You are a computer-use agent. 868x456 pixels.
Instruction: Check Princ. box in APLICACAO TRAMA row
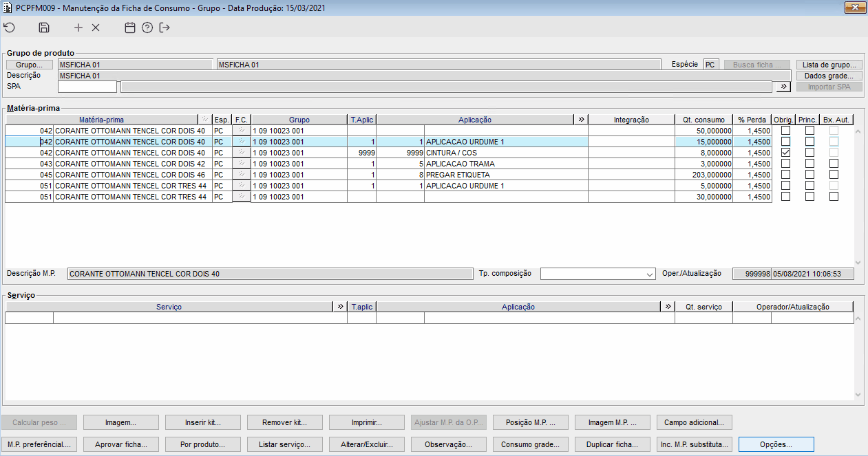click(810, 163)
